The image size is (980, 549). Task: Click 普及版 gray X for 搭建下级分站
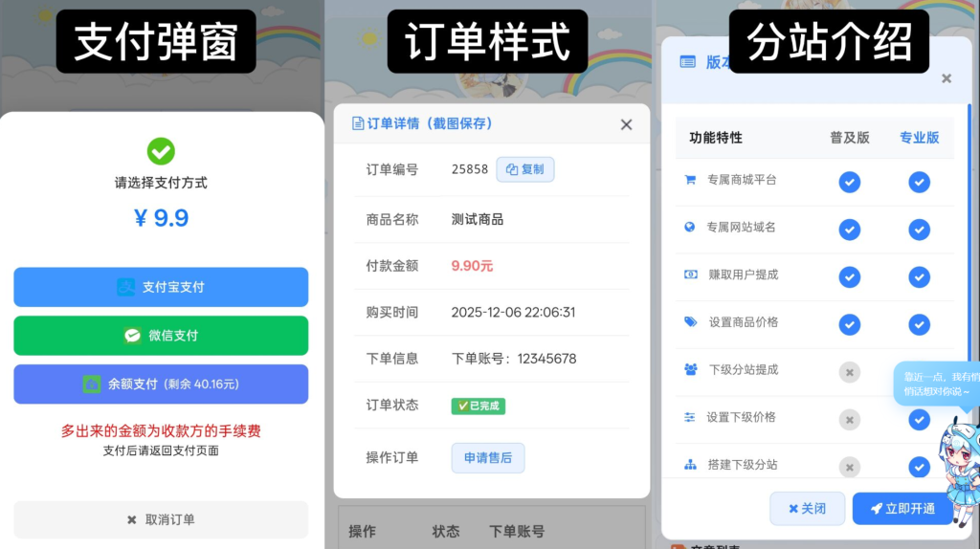point(850,467)
